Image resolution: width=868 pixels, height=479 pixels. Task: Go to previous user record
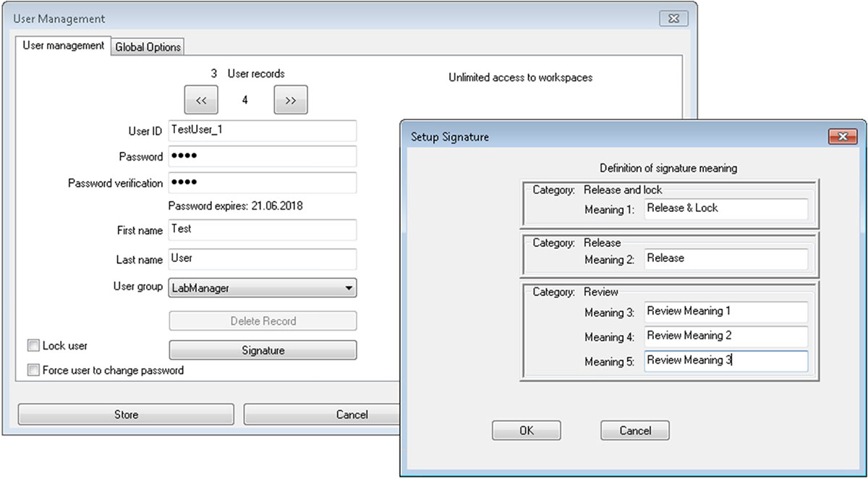201,101
